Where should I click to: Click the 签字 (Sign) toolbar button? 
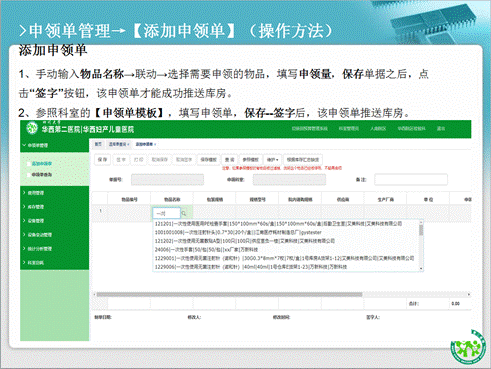(121, 160)
